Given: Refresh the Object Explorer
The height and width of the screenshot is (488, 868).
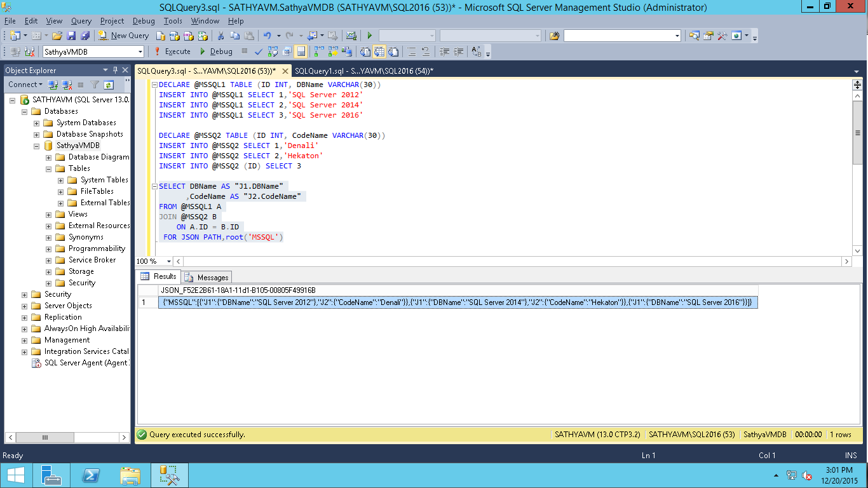Looking at the screenshot, I should point(109,85).
